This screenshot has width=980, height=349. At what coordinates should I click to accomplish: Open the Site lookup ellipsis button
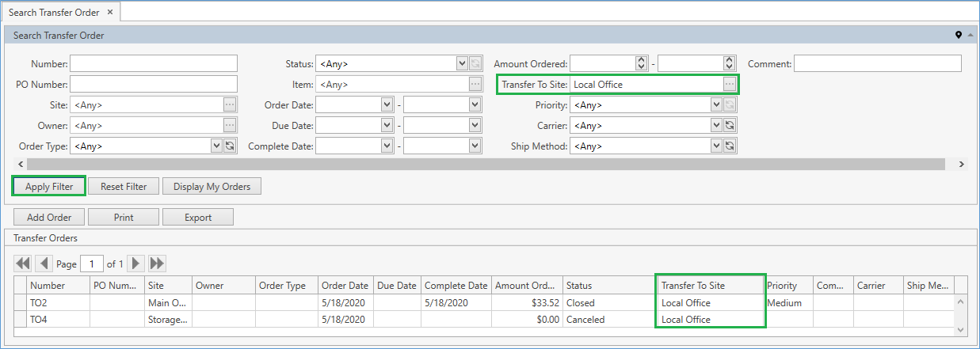coord(230,104)
